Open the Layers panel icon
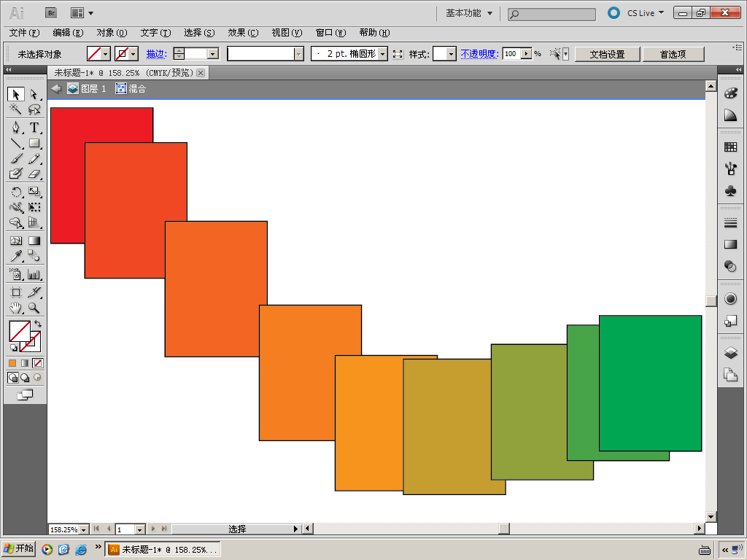 tap(730, 353)
